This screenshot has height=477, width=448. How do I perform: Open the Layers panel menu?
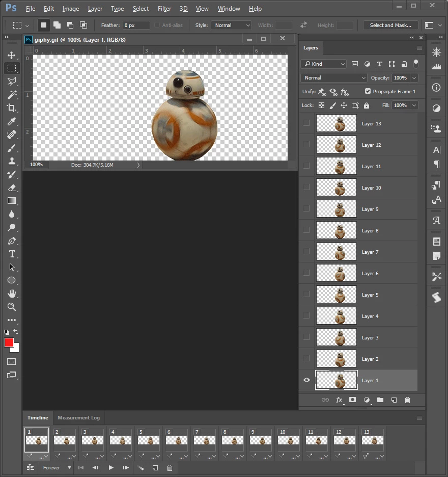pos(419,48)
